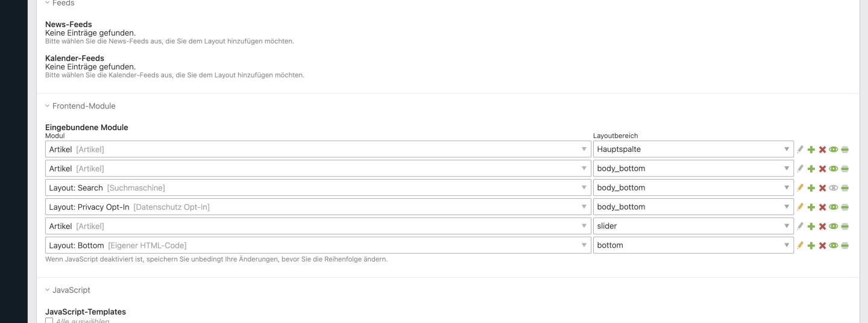Click drag handle of Layout: Search row
This screenshot has height=323, width=868.
click(x=845, y=187)
